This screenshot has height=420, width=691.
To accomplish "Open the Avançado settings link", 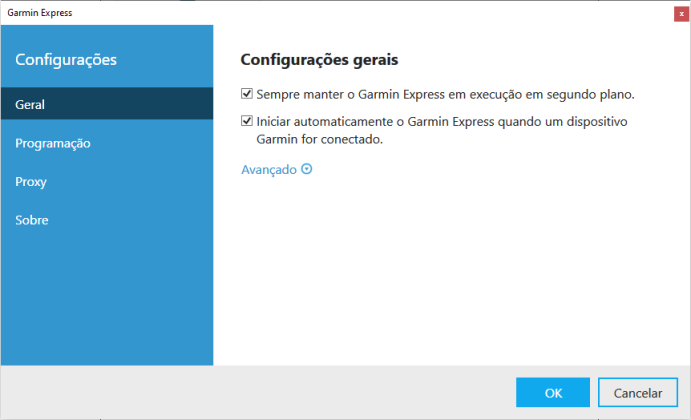I will click(269, 170).
